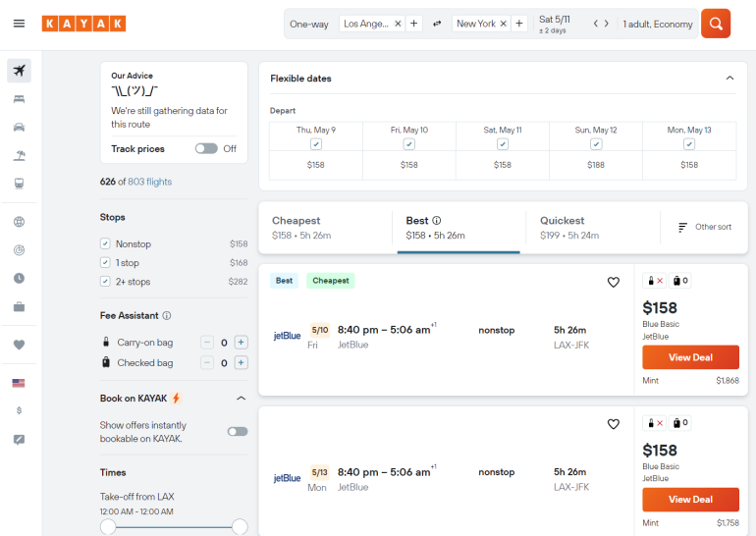Enable instantly bookable on KAYAK toggle
The width and height of the screenshot is (756, 536).
click(x=237, y=431)
